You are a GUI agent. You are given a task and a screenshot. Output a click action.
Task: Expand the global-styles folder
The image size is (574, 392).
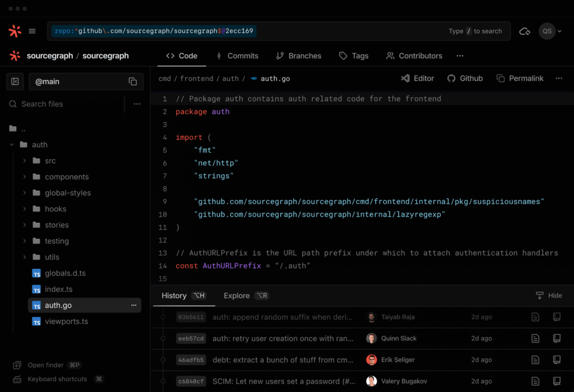(25, 193)
